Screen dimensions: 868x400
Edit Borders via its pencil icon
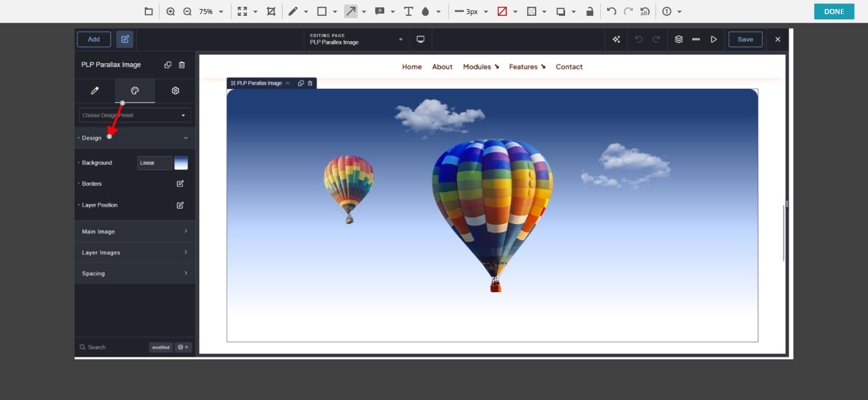pos(180,184)
